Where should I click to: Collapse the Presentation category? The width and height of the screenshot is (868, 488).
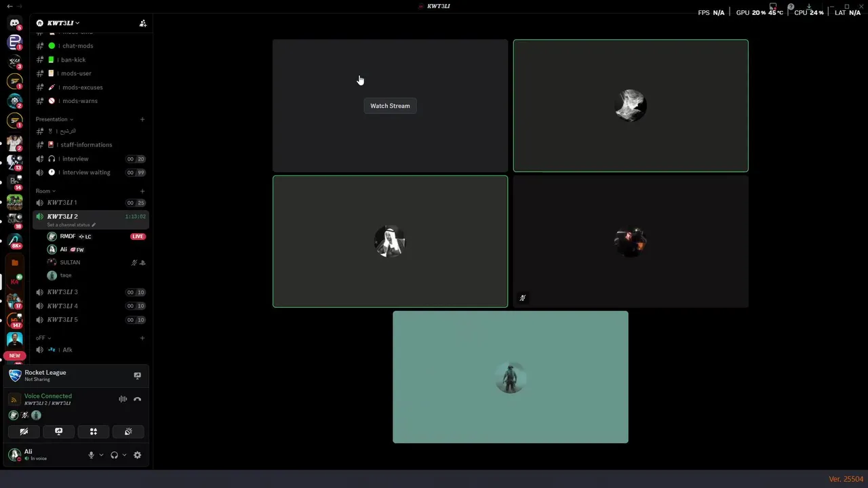[54, 119]
